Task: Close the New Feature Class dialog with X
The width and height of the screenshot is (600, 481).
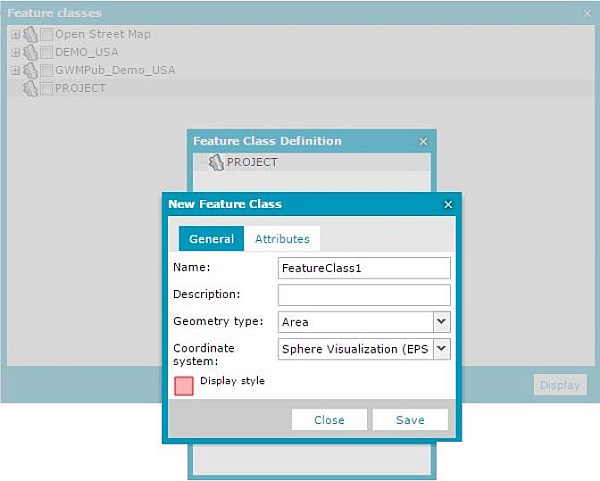Action: (448, 205)
